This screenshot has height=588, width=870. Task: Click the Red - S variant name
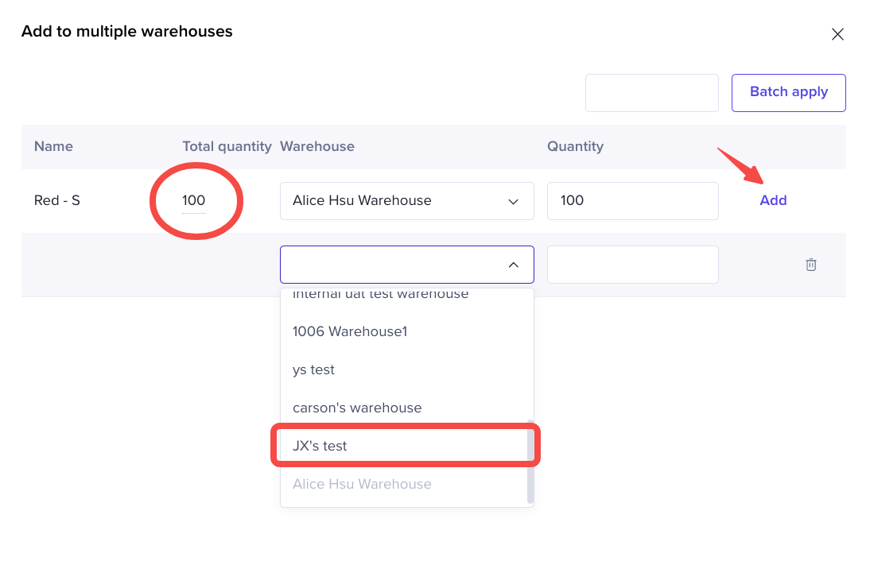pos(57,200)
